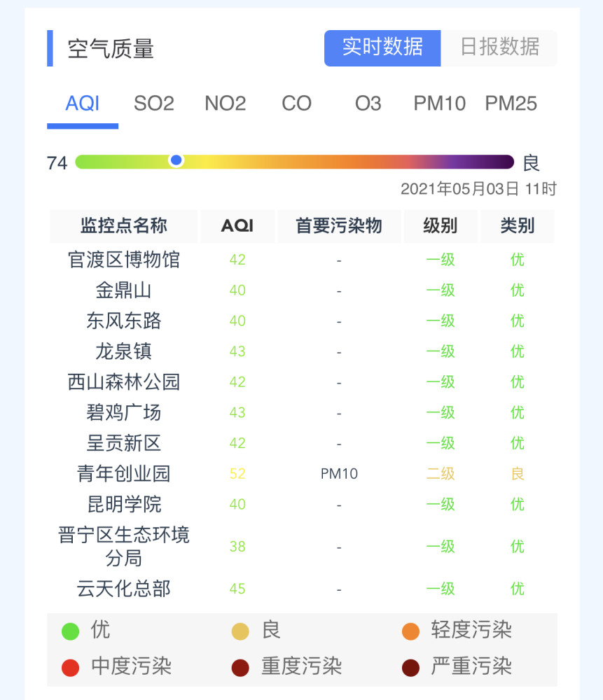Switch to the 实时数据 real-time data tab
This screenshot has height=700, width=603.
(x=382, y=48)
